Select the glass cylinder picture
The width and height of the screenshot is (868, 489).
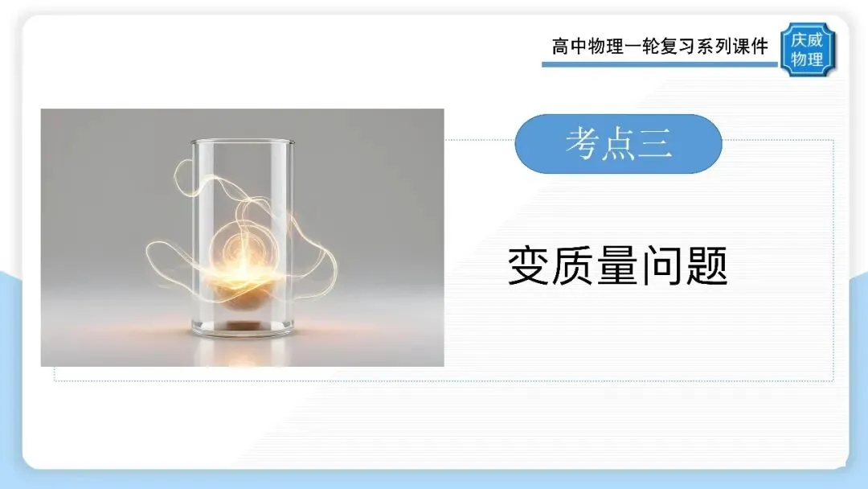pos(243,237)
